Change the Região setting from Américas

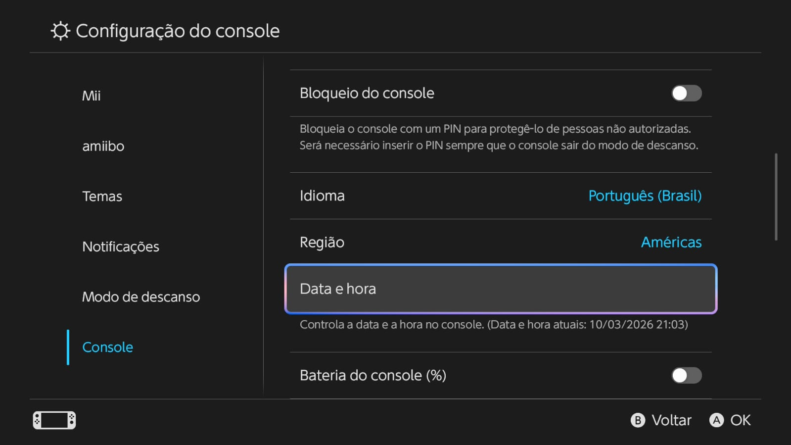click(500, 242)
